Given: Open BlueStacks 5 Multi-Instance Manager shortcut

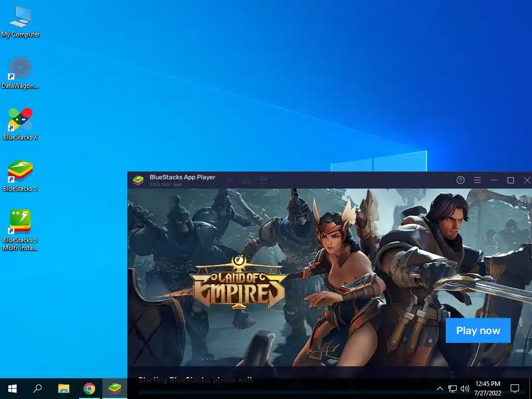Looking at the screenshot, I should 20,230.
